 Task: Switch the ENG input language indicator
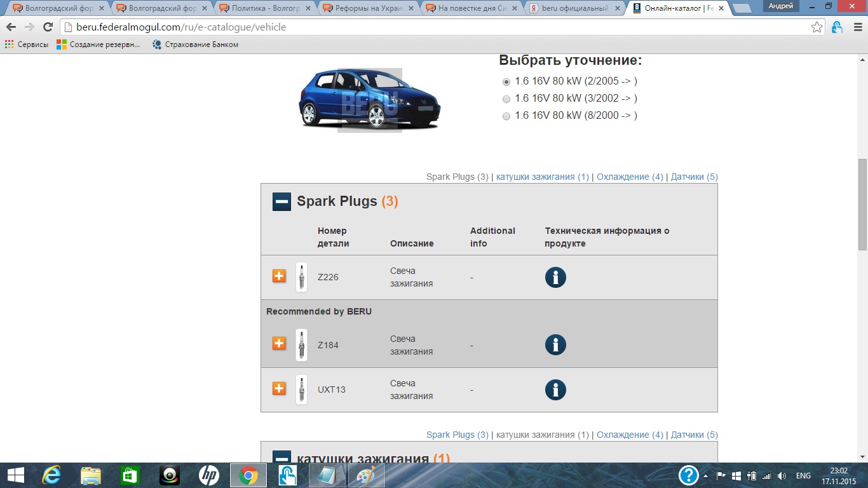click(x=803, y=476)
